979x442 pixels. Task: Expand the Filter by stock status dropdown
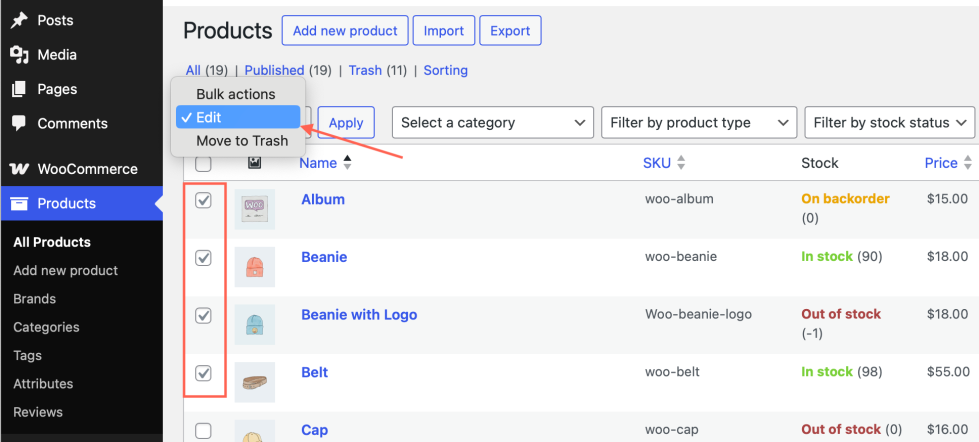[889, 123]
